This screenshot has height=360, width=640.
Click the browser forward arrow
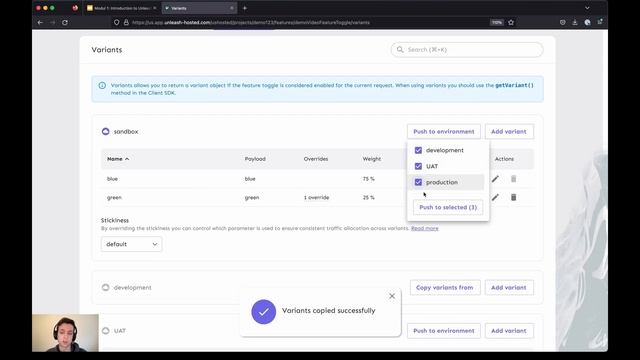52,22
